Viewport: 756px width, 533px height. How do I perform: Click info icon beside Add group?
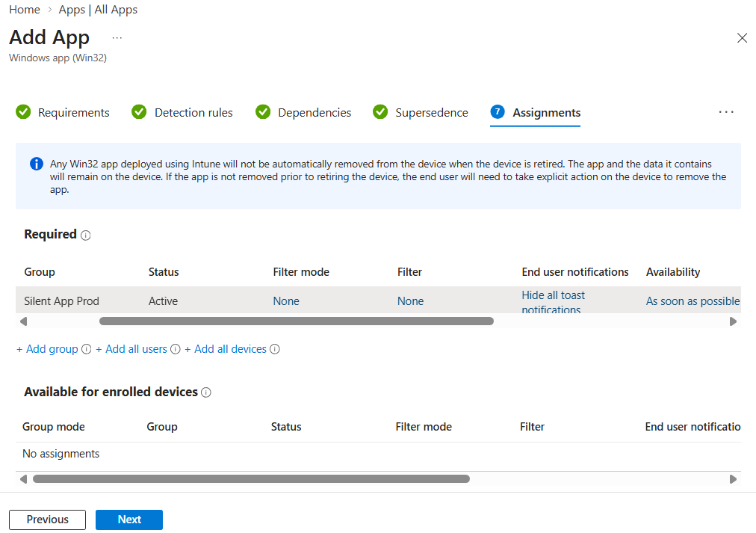click(87, 349)
